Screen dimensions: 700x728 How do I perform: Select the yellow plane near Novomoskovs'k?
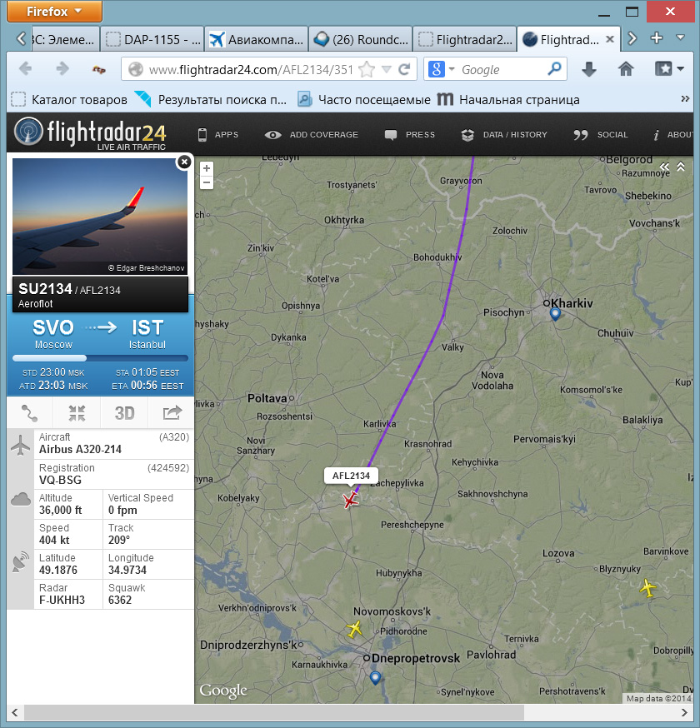coord(355,630)
